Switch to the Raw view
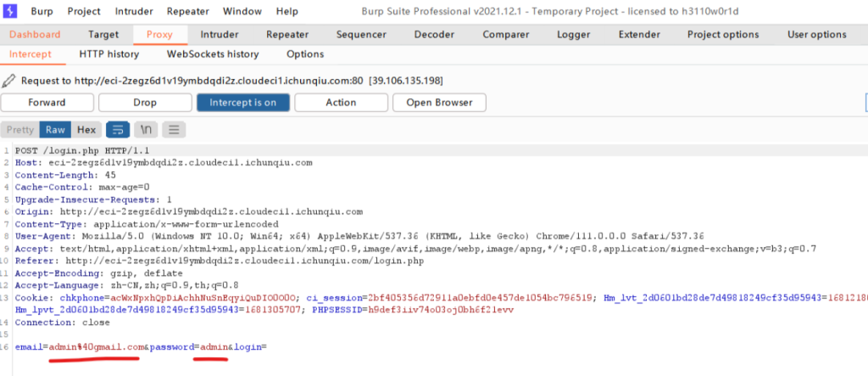Image resolution: width=868 pixels, height=376 pixels. coord(55,130)
